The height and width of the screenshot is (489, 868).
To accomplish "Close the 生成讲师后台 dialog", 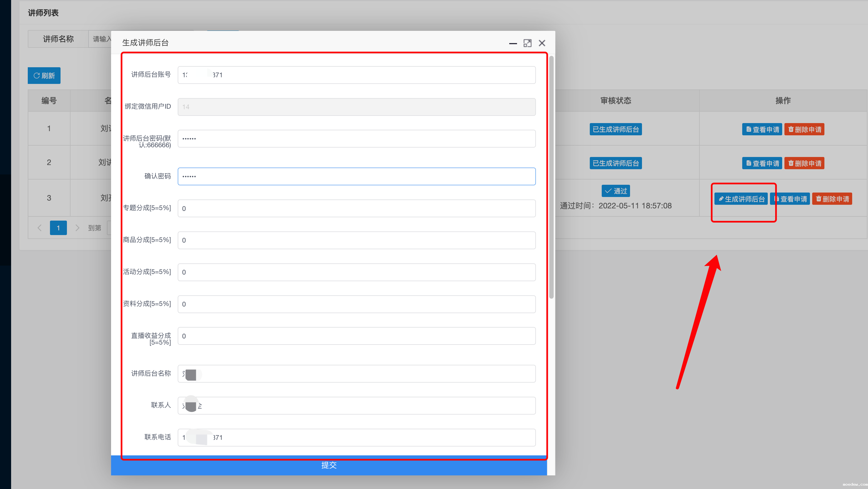I will tap(542, 43).
